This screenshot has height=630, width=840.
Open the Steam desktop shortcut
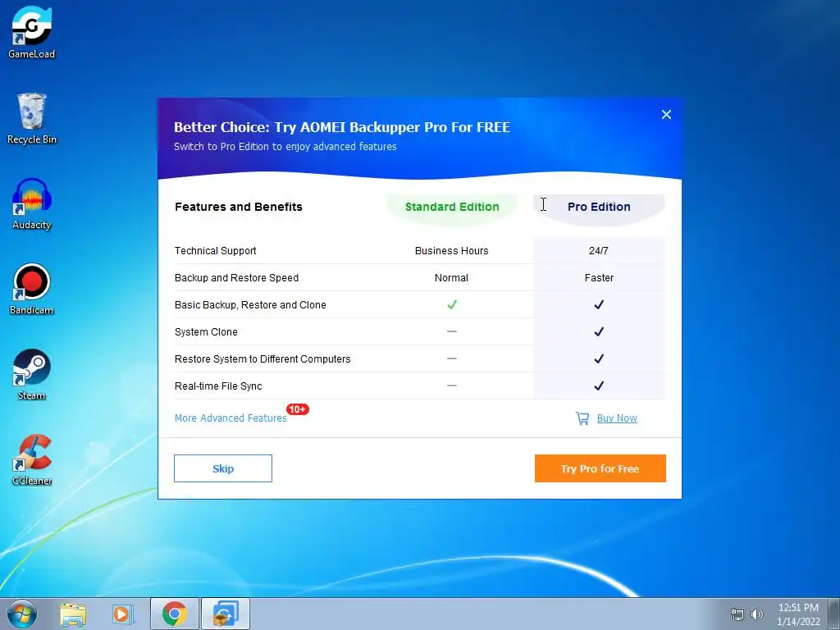[32, 374]
